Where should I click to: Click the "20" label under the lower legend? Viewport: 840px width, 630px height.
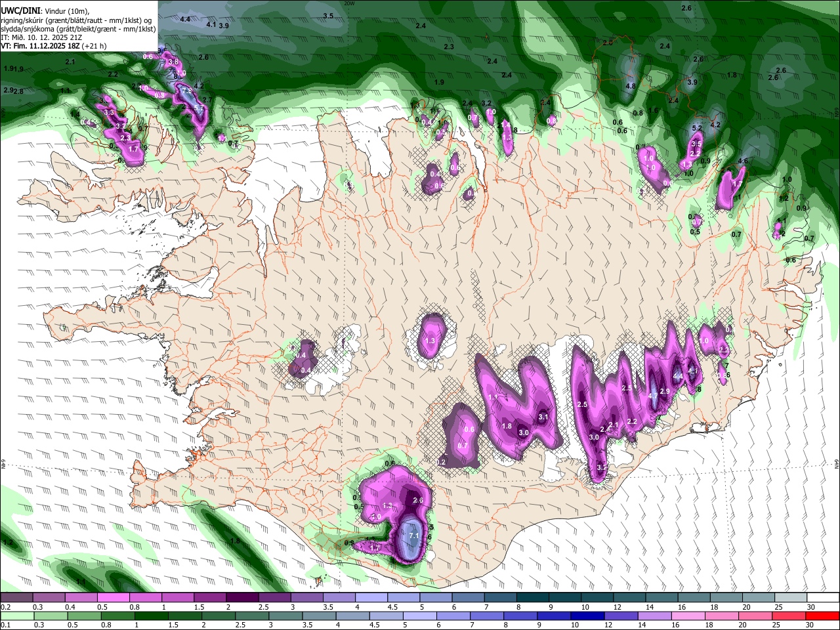(743, 625)
